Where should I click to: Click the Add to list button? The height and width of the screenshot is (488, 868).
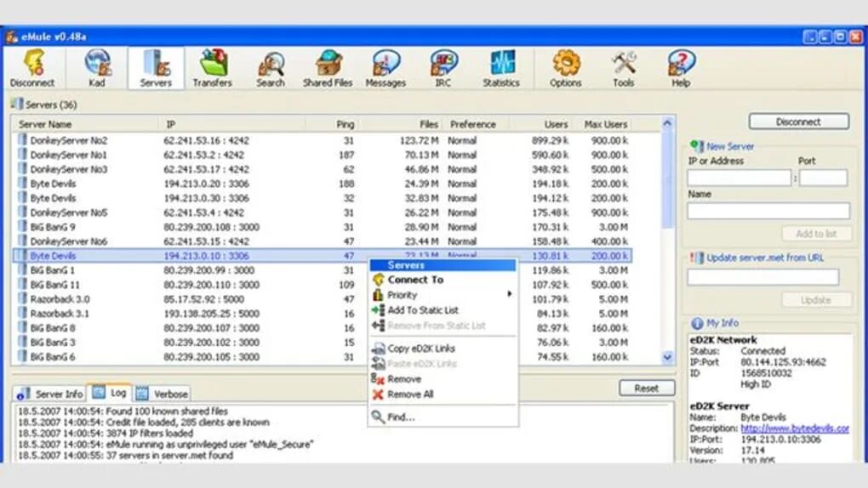[817, 234]
